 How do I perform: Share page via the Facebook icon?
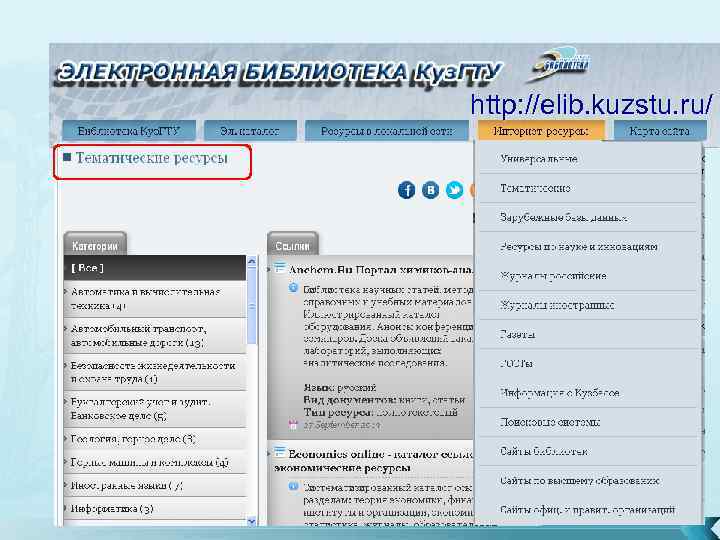[x=406, y=190]
